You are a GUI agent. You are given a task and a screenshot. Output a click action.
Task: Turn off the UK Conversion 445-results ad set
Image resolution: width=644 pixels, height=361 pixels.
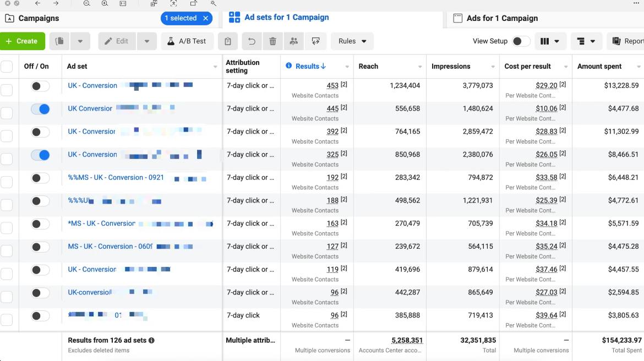(40, 109)
